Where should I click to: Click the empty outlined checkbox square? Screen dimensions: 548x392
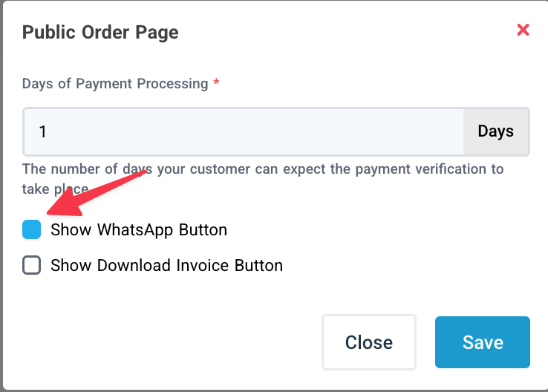[32, 265]
